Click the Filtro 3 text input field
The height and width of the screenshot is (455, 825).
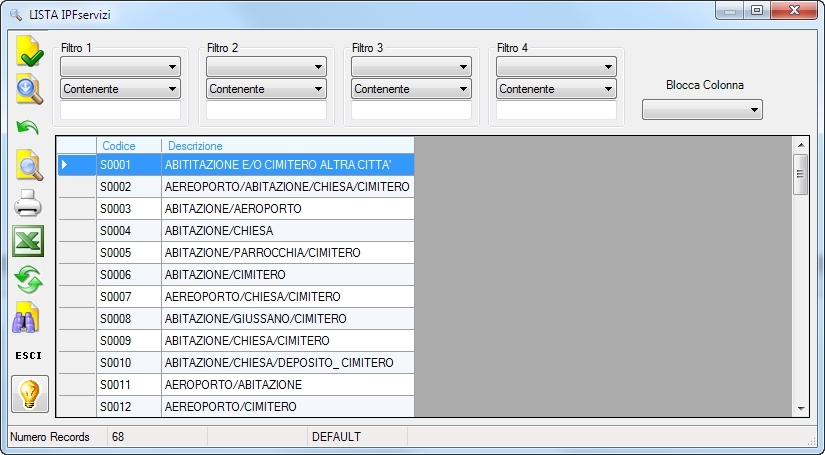pos(411,110)
